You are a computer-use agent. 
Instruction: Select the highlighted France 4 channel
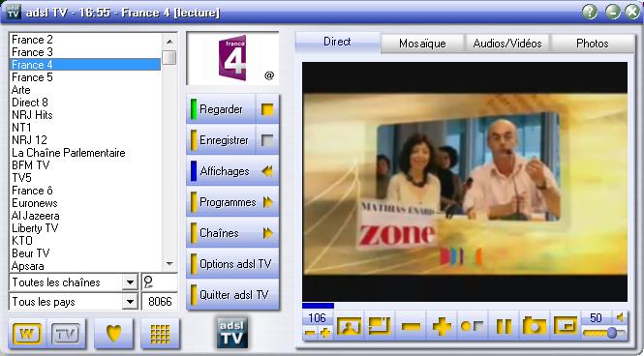pos(85,65)
